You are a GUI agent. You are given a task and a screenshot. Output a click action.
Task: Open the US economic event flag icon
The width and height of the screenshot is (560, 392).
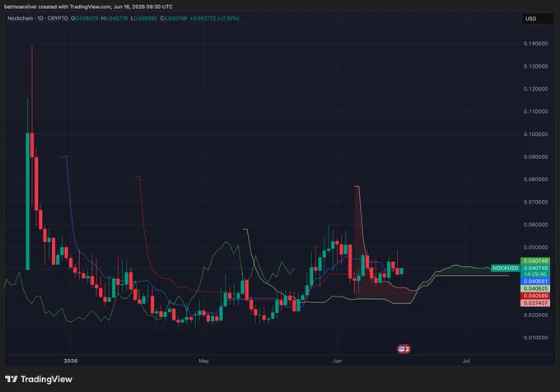(404, 349)
